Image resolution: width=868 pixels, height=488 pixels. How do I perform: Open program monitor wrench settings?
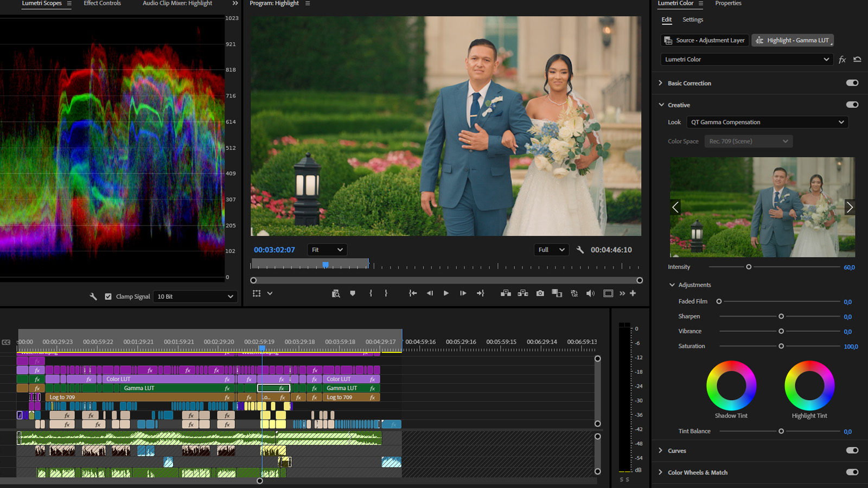pyautogui.click(x=580, y=250)
